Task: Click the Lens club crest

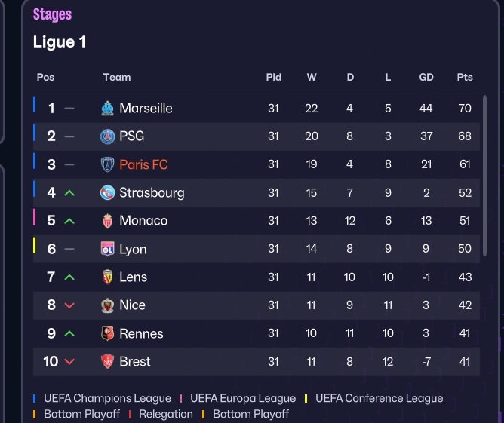Action: click(107, 277)
